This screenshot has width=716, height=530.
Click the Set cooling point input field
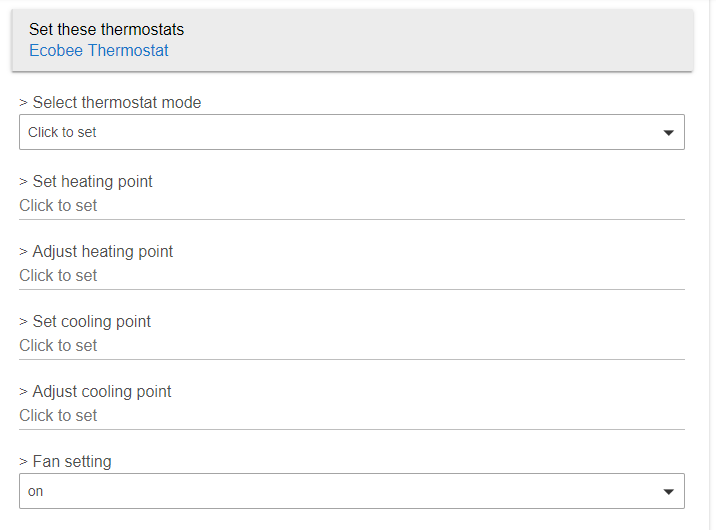(x=351, y=347)
